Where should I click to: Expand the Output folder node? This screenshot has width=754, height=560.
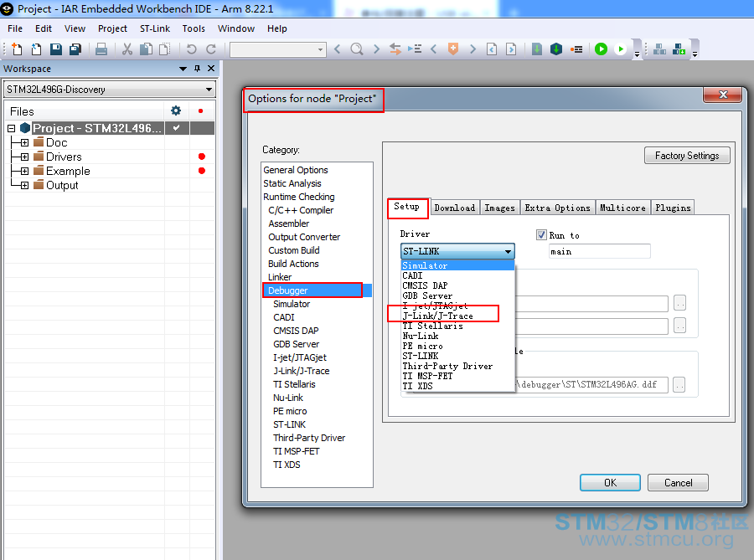[24, 185]
